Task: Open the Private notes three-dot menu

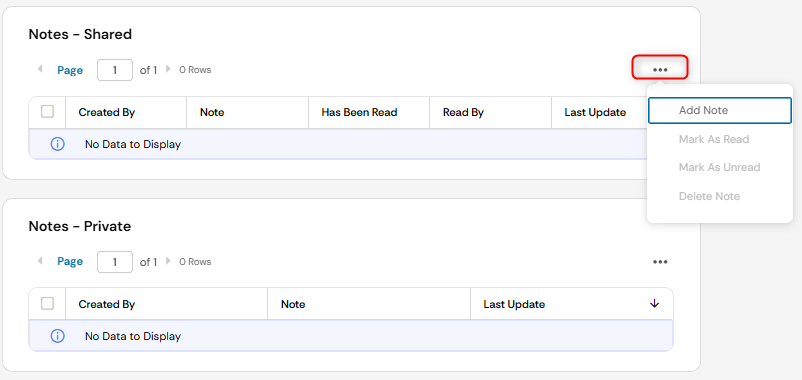Action: [x=660, y=262]
